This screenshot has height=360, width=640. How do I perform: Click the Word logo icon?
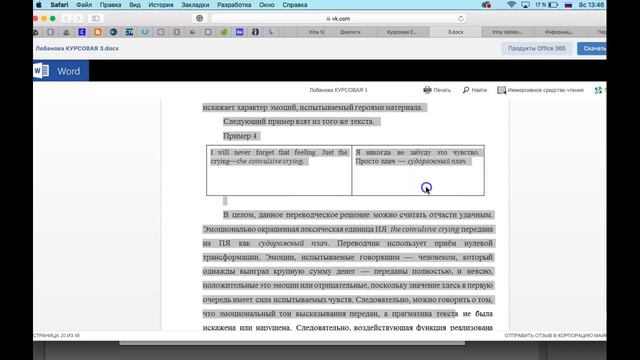pos(41,71)
